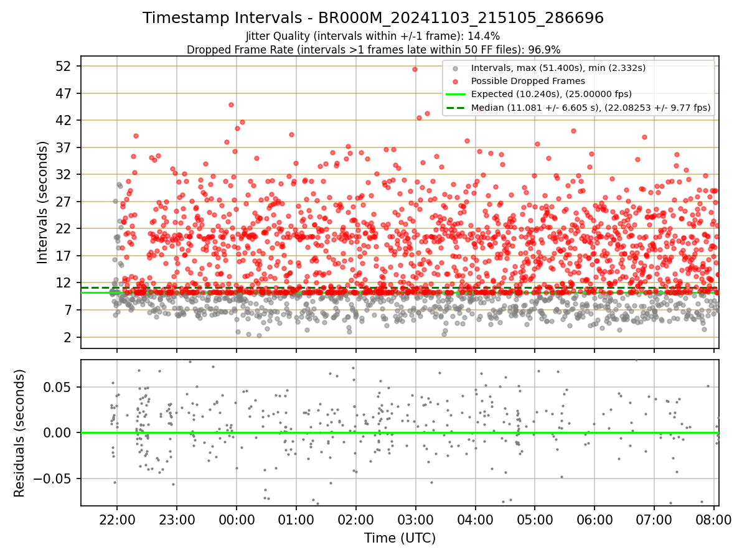The image size is (747, 560).
Task: Click the red dot marker in the legend
Action: coord(456,81)
